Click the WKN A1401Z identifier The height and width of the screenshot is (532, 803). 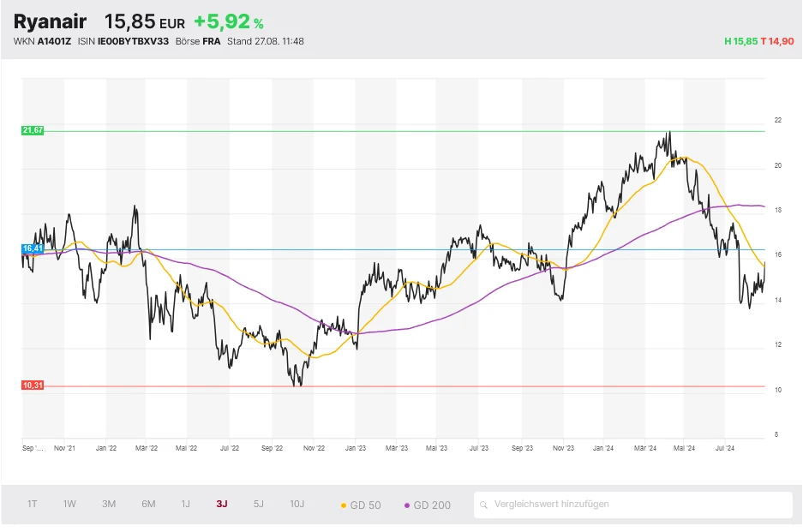coord(42,41)
